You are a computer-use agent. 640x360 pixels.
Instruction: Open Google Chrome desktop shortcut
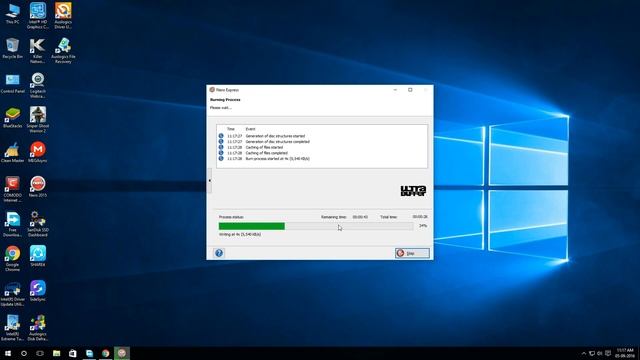click(12, 259)
